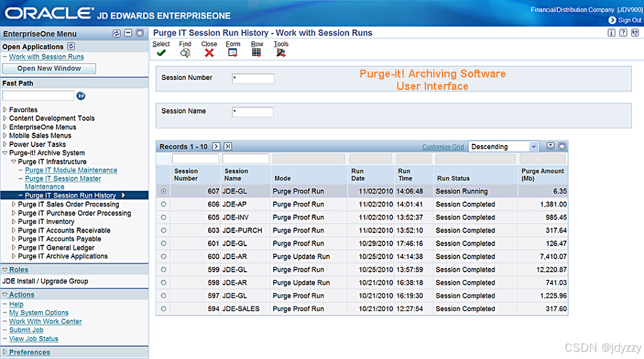Jump to last records page arrow
Image resolution: width=644 pixels, height=359 pixels.
click(228, 146)
